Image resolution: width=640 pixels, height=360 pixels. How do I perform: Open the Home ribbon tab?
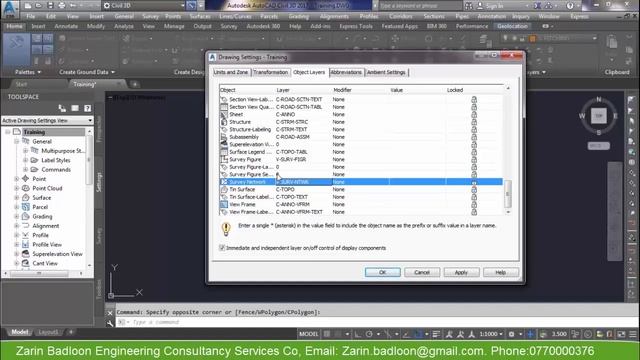[x=14, y=26]
